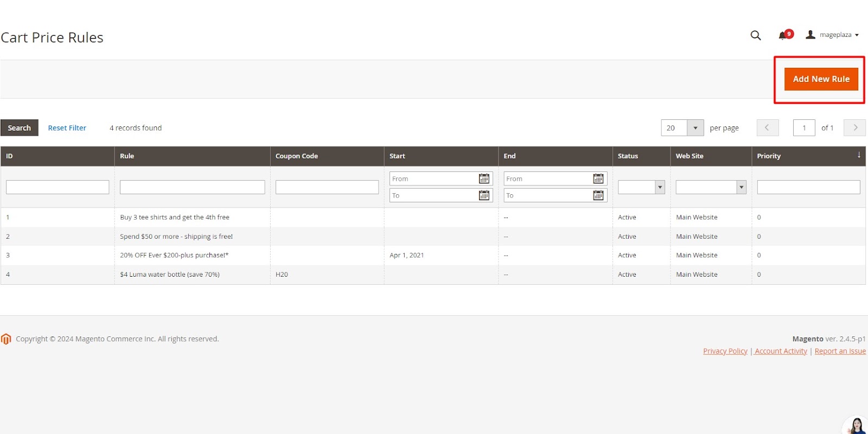
Task: Open the Web Site filter dropdown
Action: click(x=711, y=187)
